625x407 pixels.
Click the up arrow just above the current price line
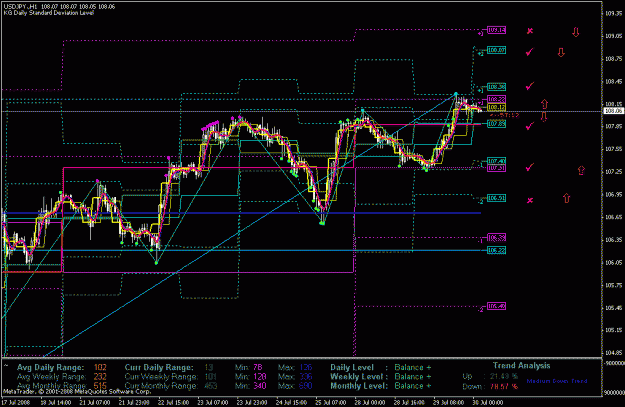544,104
